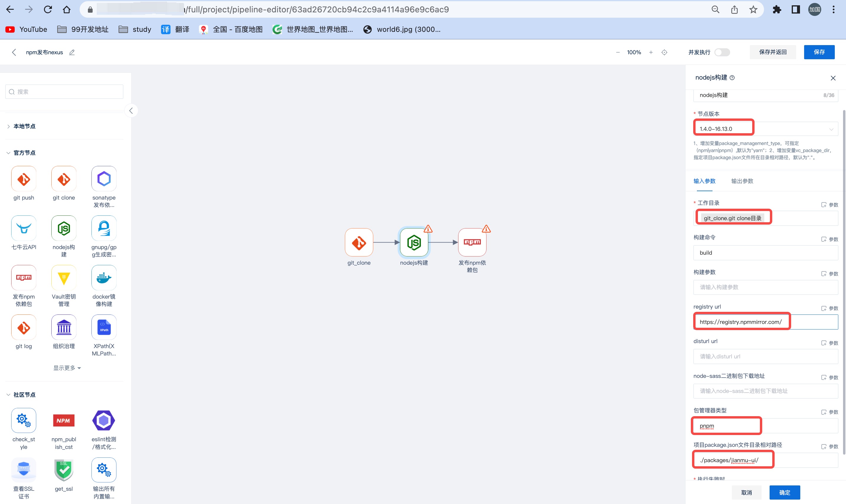The image size is (846, 504).
Task: Zoom in canvas with plus icon
Action: 650,52
